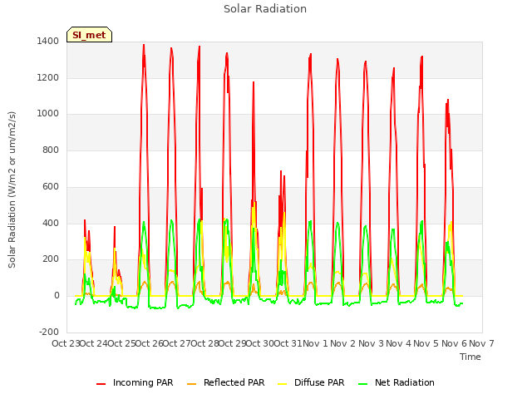
Task: Click the 1200 y-axis tick label
Action: (x=48, y=77)
